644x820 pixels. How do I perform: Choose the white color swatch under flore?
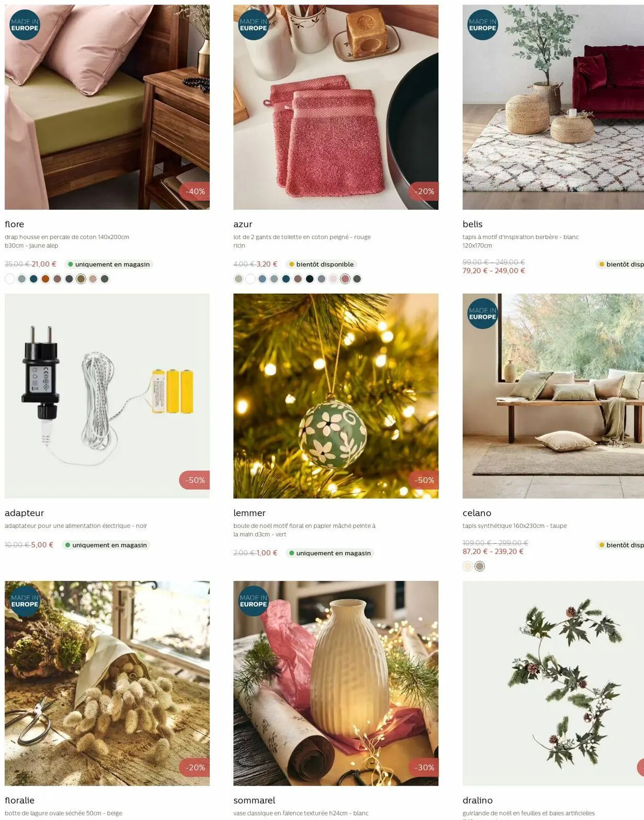click(x=10, y=279)
